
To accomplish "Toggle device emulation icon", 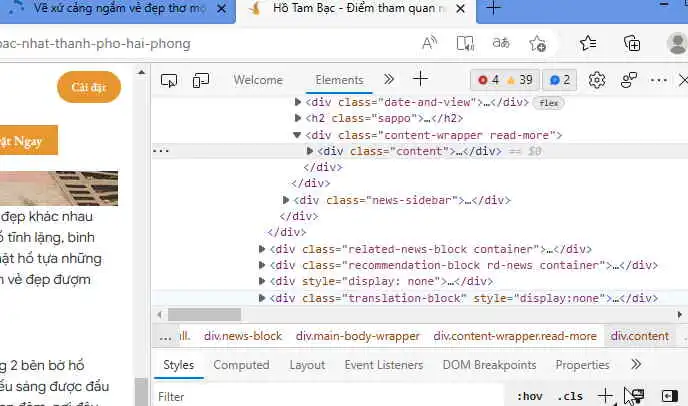I will [201, 80].
